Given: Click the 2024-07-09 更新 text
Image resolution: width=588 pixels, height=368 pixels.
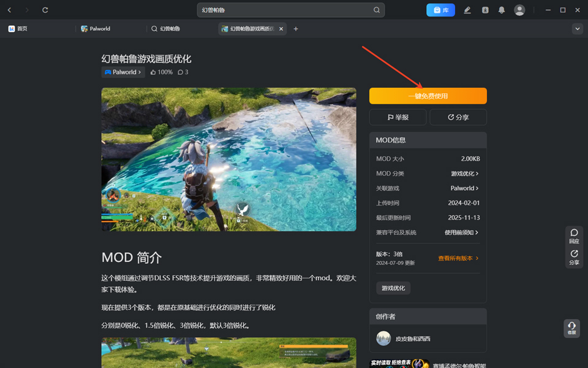Looking at the screenshot, I should coord(395,263).
